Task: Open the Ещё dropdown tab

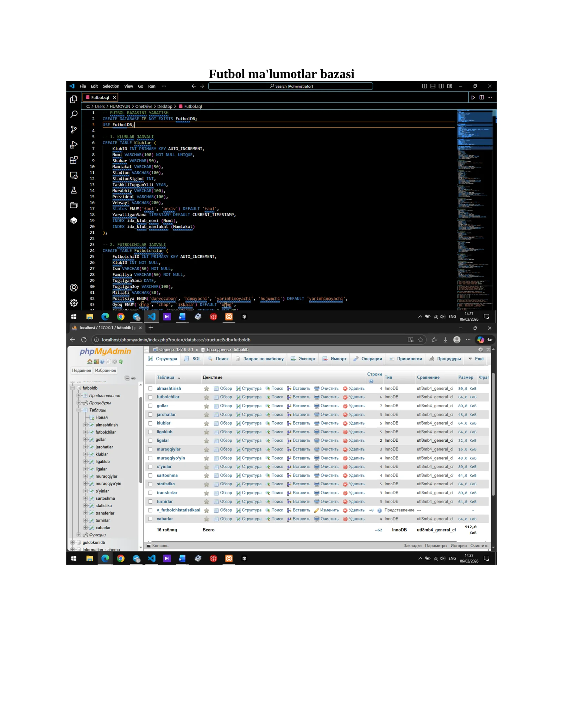Action: [476, 359]
